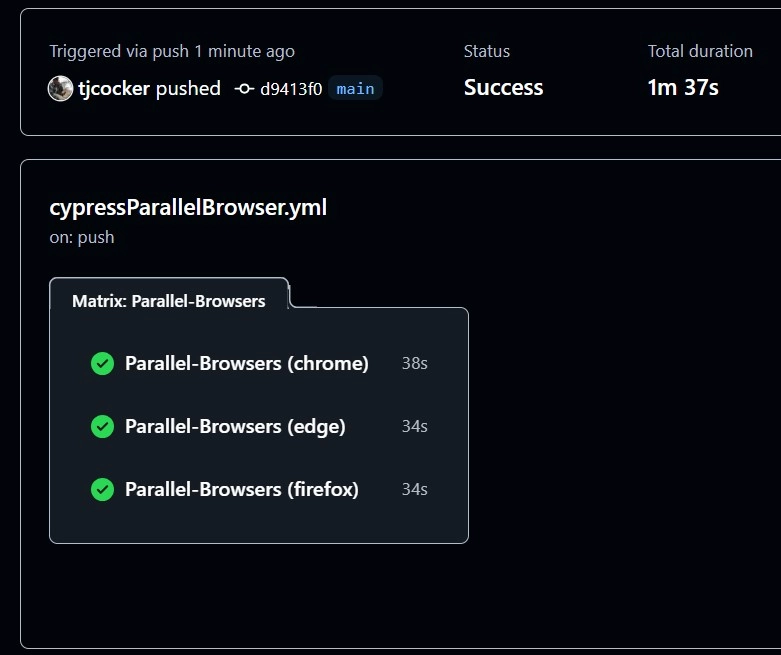Image resolution: width=781 pixels, height=655 pixels.
Task: Click the 'on: push' trigger label
Action: point(82,237)
